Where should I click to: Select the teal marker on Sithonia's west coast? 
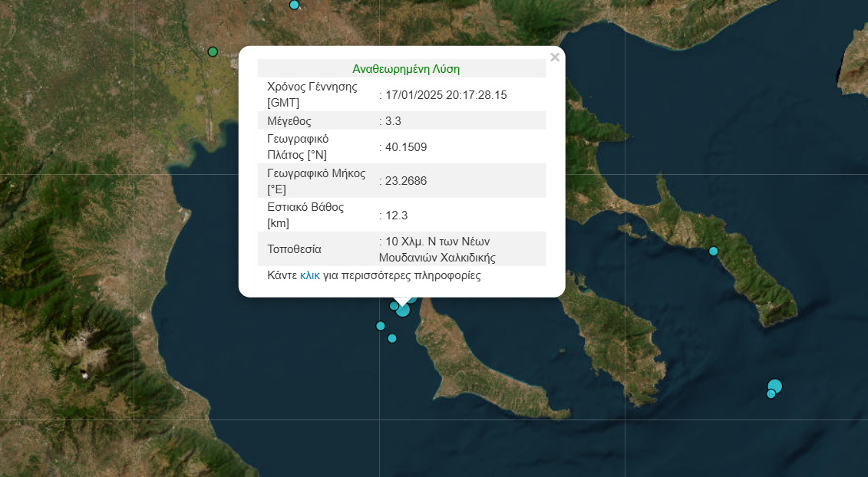coord(713,251)
